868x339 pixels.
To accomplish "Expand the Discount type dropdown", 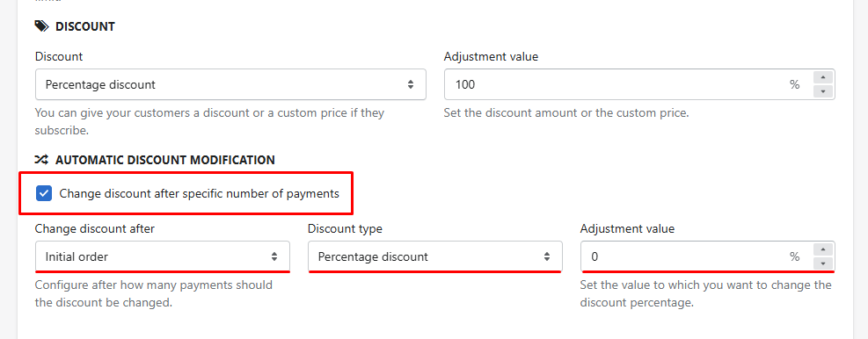I will pyautogui.click(x=435, y=256).
